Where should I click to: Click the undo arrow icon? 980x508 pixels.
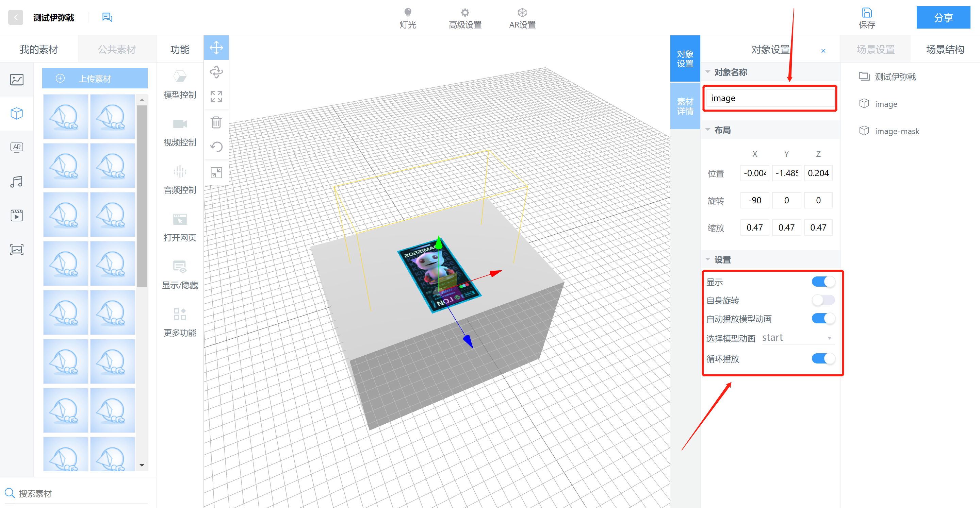point(216,147)
